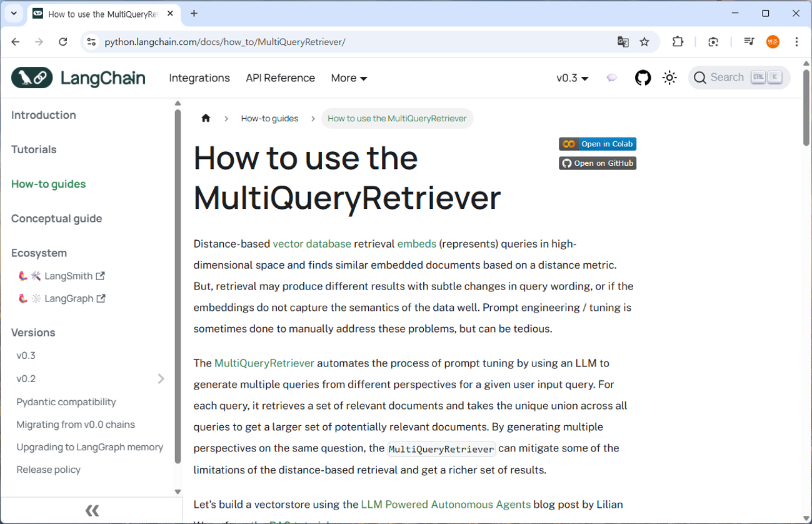Viewport: 812px width, 524px height.
Task: Switch to the MultiQueryRetriever browser tab
Action: [x=104, y=14]
